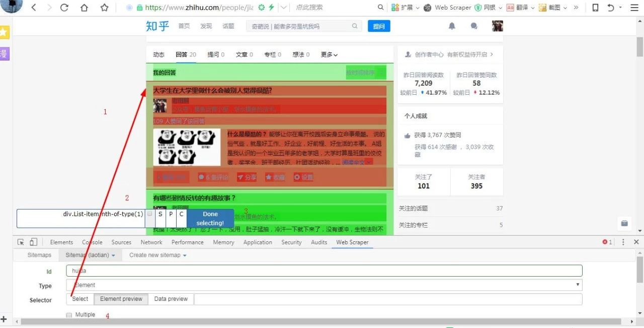The image size is (644, 328).
Task: Toggle the device emulation icon in DevTools
Action: click(32, 242)
